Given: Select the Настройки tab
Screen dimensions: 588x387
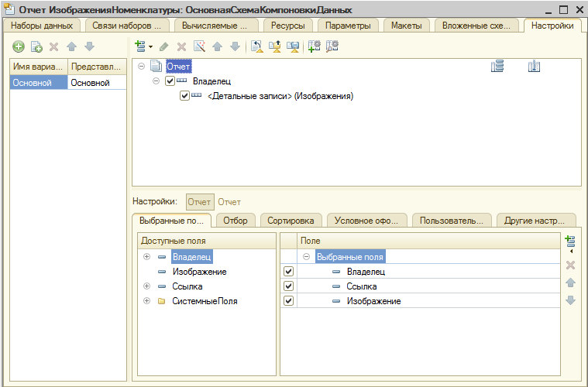Looking at the screenshot, I should tap(552, 26).
